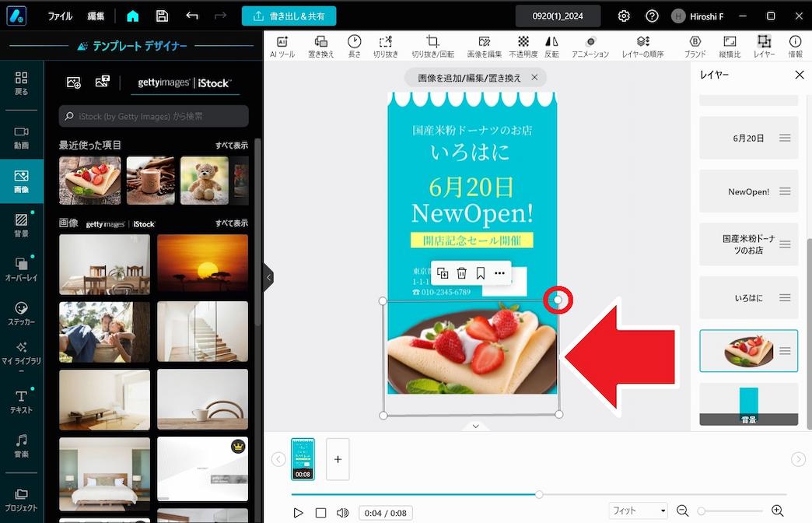Open the more options ellipsis menu
Image resolution: width=812 pixels, height=523 pixels.
[500, 273]
